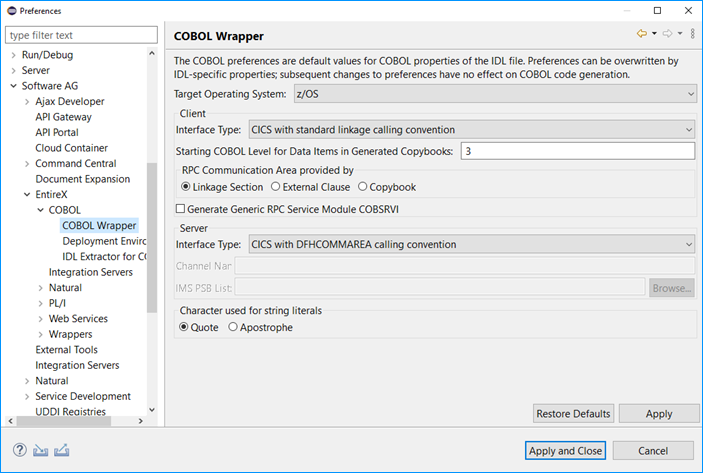Maximize the Preferences window

point(657,11)
